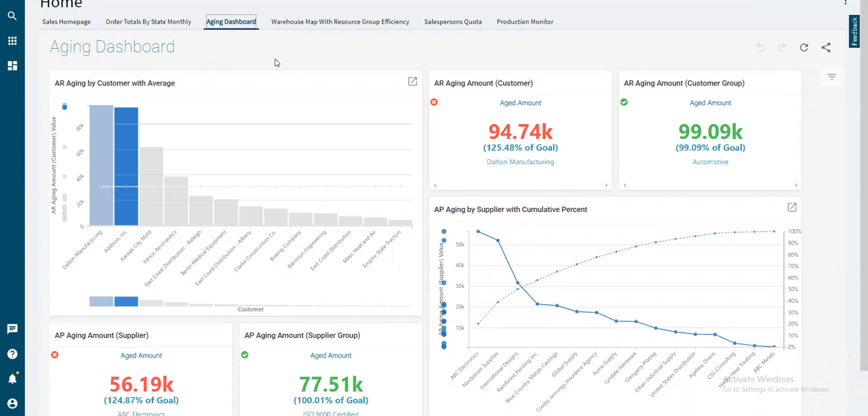Switch to Order Totals By State Monthly tab
This screenshot has width=868, height=416.
click(x=149, y=22)
